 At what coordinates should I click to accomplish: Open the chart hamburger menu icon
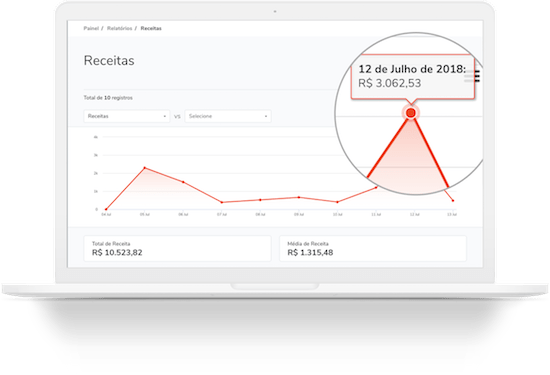click(x=477, y=76)
